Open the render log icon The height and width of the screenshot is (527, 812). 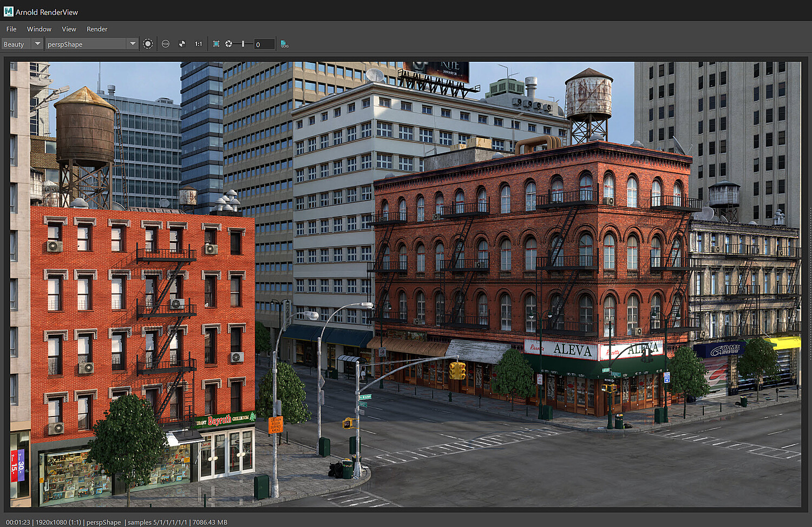pos(285,44)
